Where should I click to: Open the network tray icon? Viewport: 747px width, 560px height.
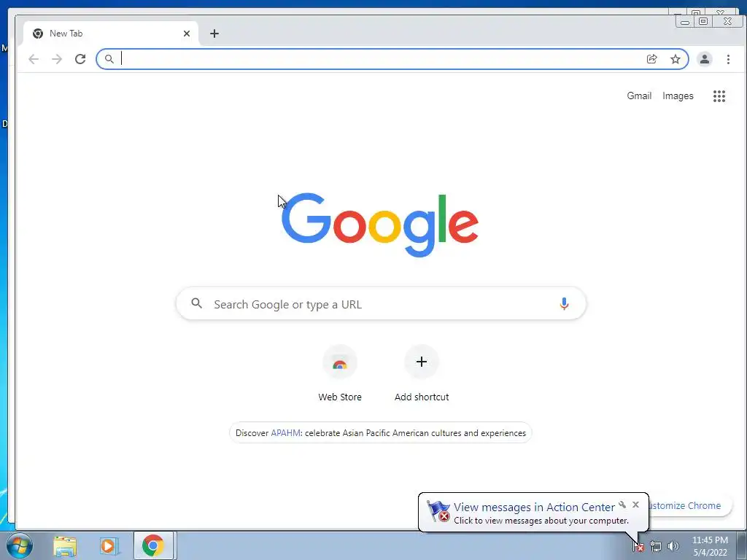pos(656,547)
